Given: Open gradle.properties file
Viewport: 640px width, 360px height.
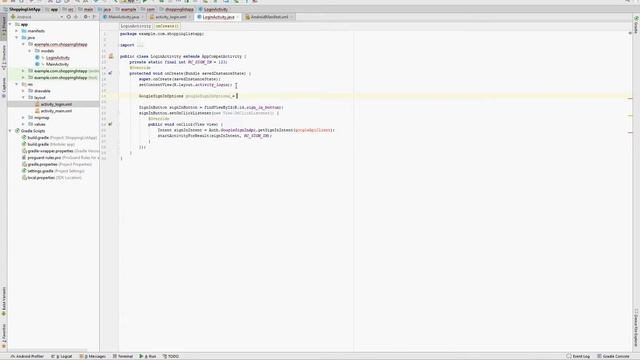Looking at the screenshot, I should click(57, 164).
